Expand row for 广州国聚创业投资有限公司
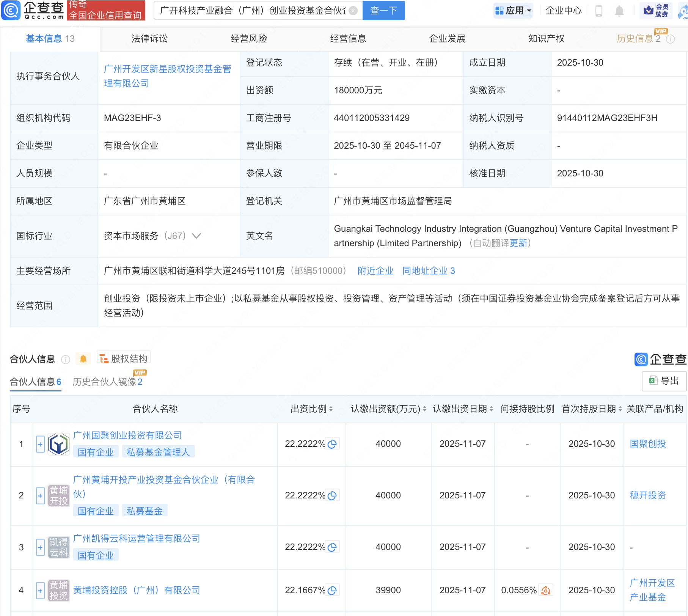This screenshot has height=616, width=688. (40, 444)
